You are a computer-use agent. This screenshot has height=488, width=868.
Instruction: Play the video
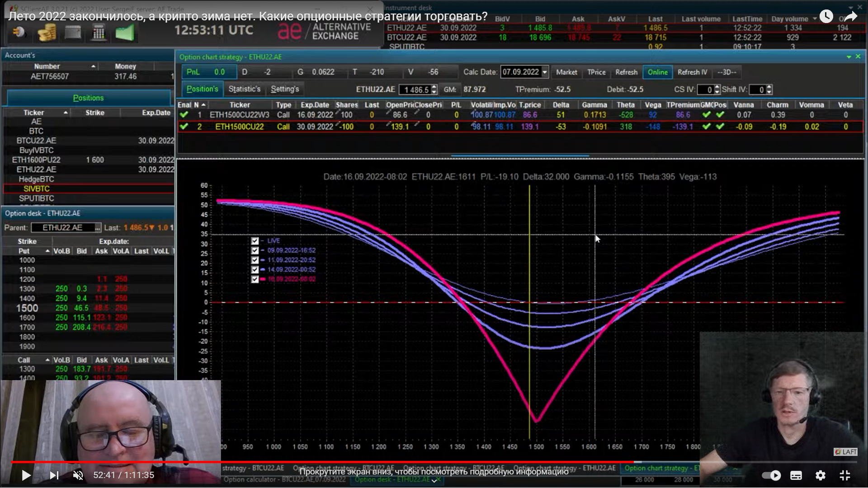coord(26,475)
